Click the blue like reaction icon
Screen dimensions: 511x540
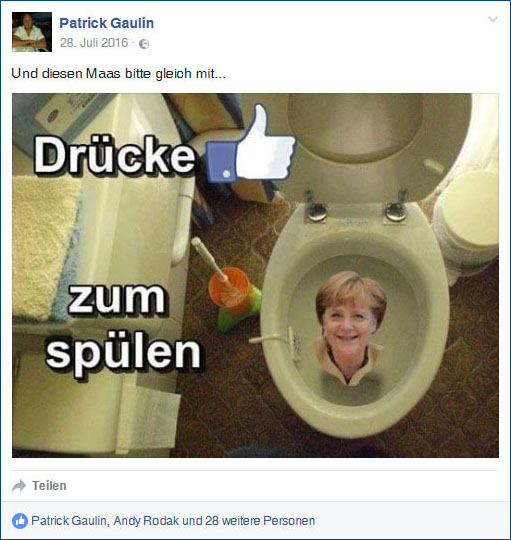20,521
